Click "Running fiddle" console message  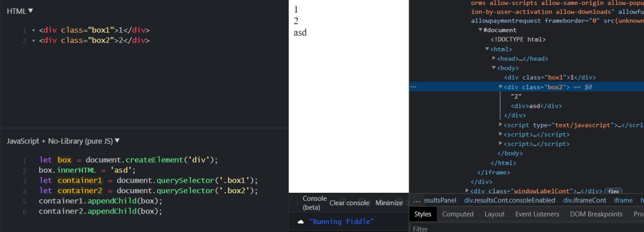point(342,222)
